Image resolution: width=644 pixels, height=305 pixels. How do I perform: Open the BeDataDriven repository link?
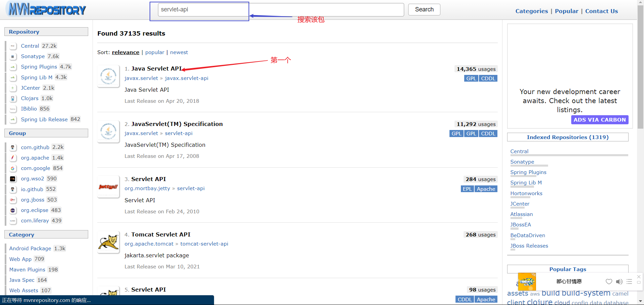tap(528, 235)
